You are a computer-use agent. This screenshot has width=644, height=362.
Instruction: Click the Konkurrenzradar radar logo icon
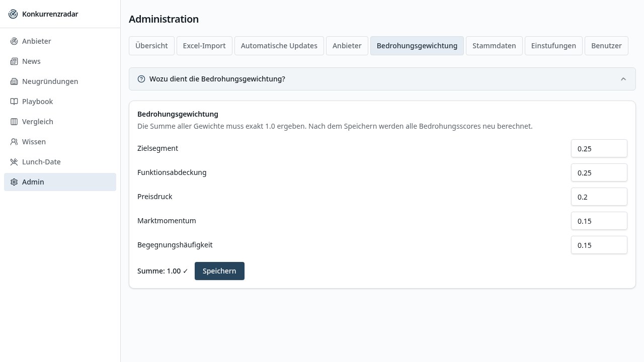pos(13,14)
